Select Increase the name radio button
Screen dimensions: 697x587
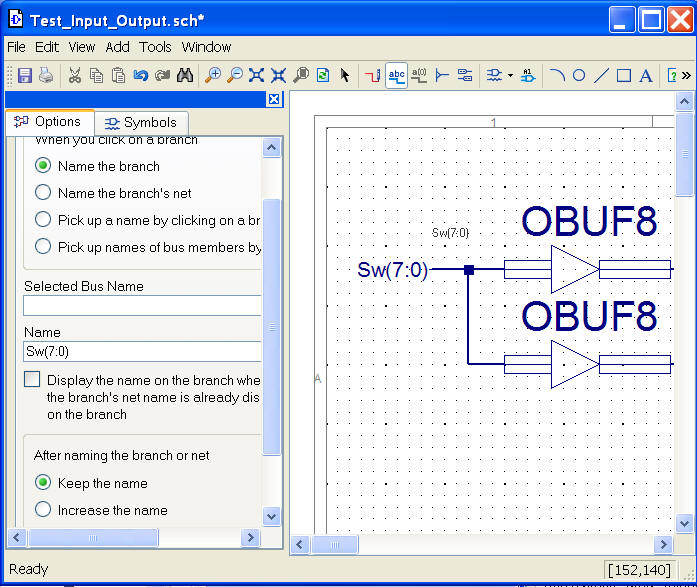click(43, 509)
